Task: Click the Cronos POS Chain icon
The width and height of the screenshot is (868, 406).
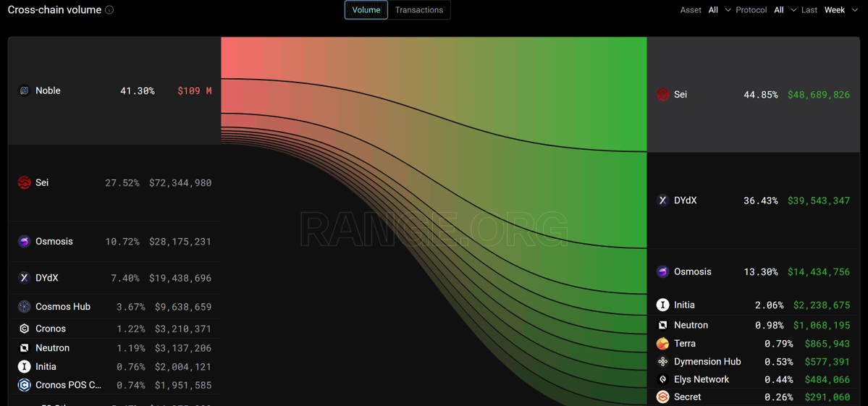Action: tap(25, 385)
